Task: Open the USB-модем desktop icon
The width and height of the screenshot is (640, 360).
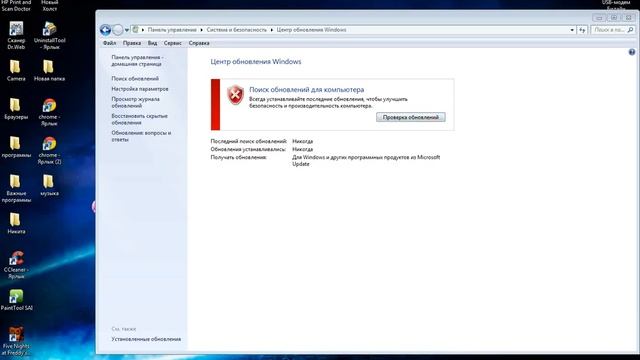Action: (616, 5)
